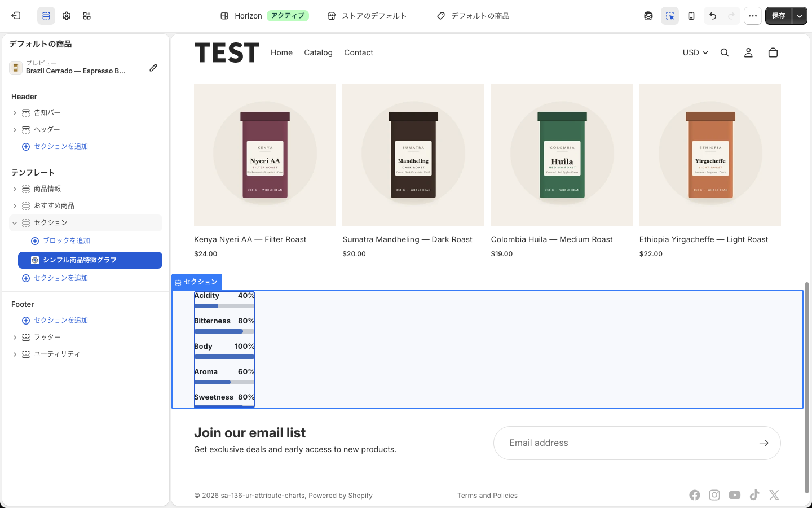Viewport: 812px width, 508px height.
Task: Open the theme settings gear icon
Action: (x=67, y=16)
